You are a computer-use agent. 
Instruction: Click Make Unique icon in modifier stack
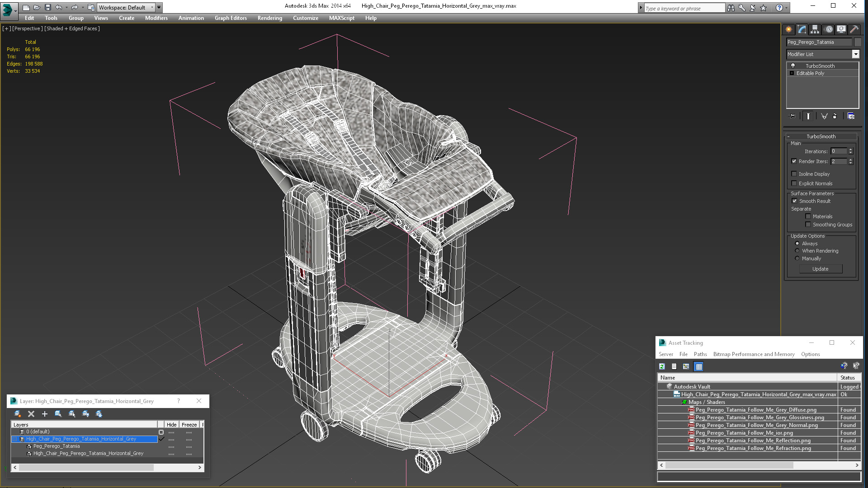pyautogui.click(x=824, y=116)
